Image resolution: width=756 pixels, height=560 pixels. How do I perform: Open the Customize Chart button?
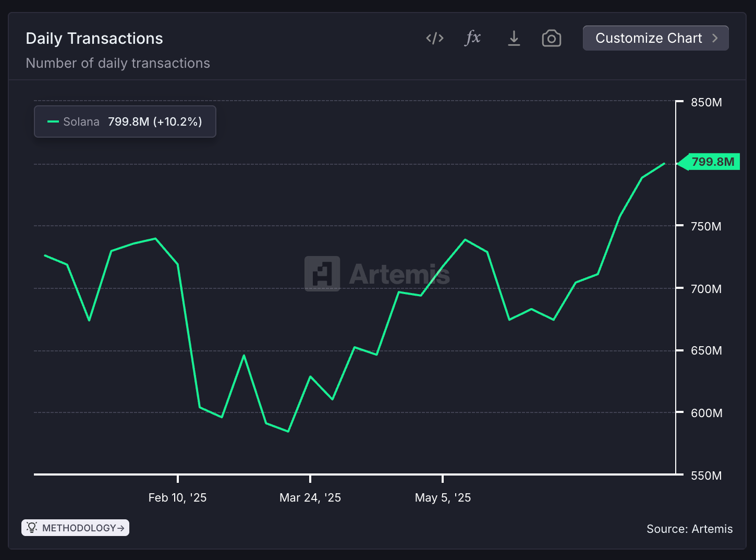(x=656, y=38)
